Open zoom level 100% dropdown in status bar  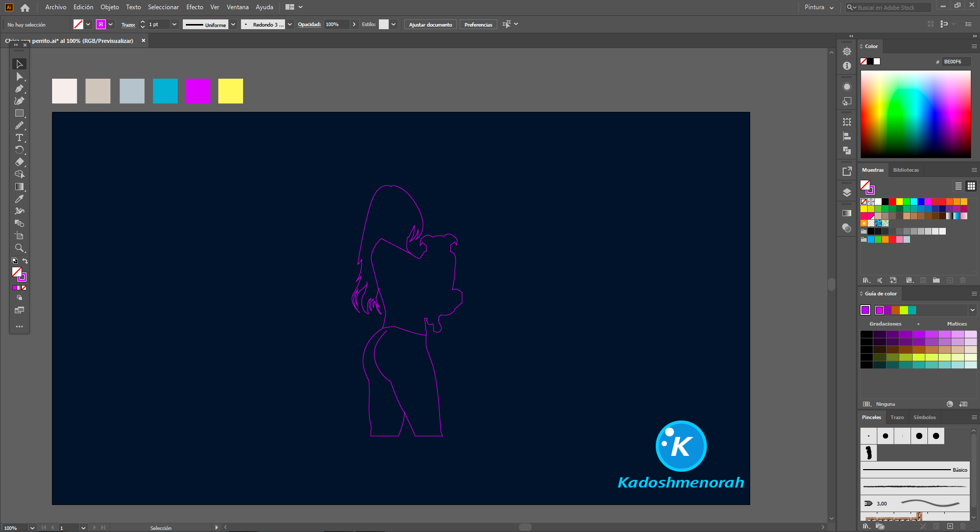pos(32,528)
